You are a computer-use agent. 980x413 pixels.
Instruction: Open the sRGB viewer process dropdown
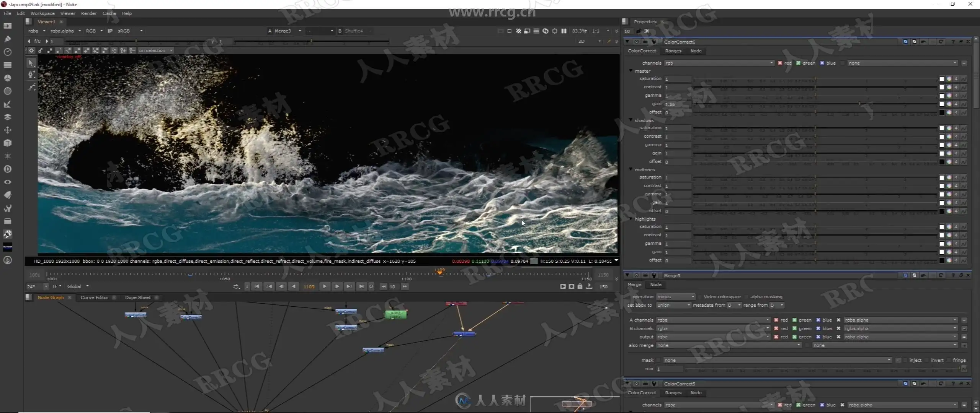[x=130, y=31]
